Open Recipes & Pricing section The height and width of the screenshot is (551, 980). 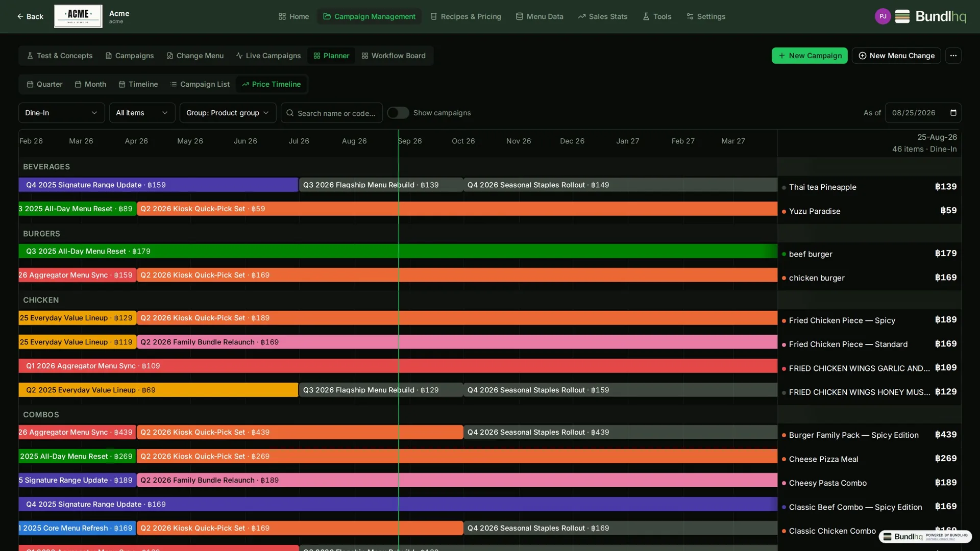[465, 16]
